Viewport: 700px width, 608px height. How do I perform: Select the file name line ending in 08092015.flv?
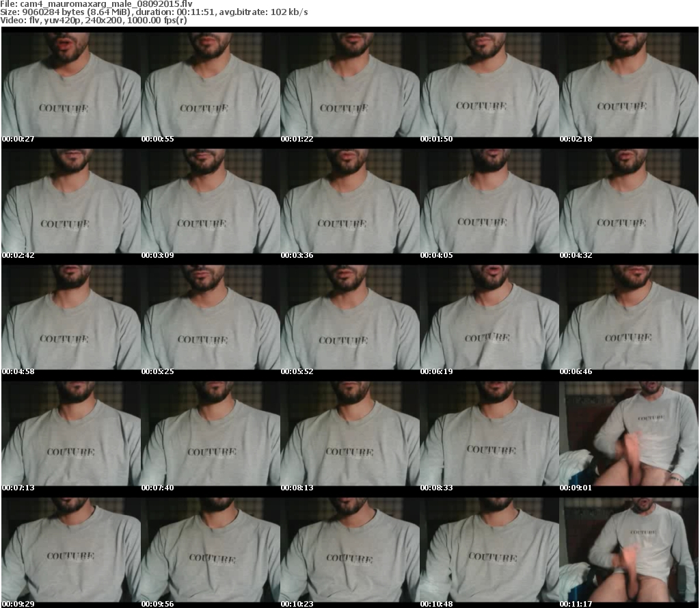tap(96, 4)
